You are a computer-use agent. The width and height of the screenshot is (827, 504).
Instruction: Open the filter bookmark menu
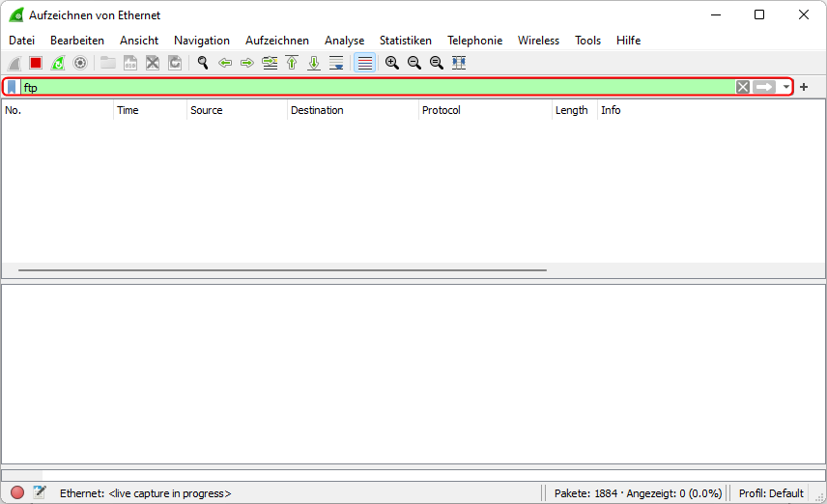(12, 87)
